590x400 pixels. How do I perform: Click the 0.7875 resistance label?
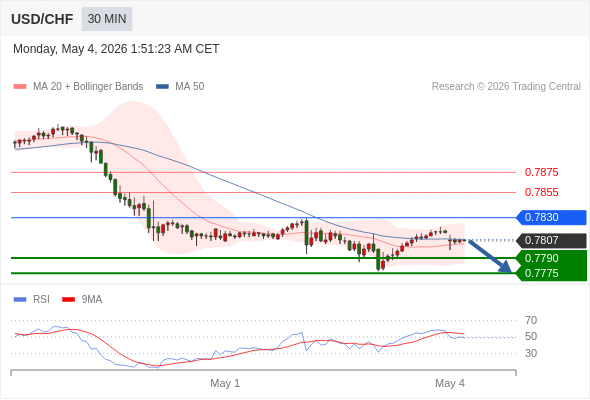point(541,172)
